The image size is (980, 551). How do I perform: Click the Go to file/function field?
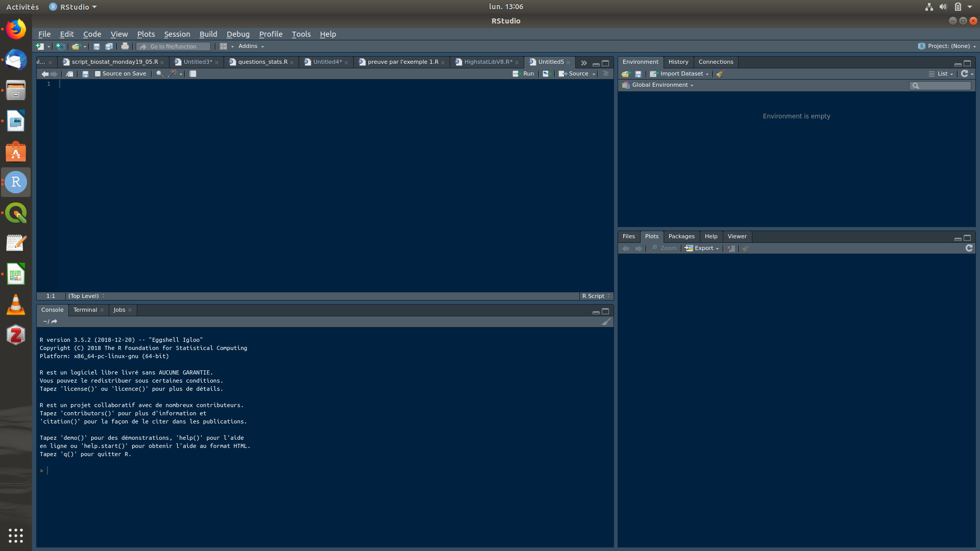click(174, 46)
